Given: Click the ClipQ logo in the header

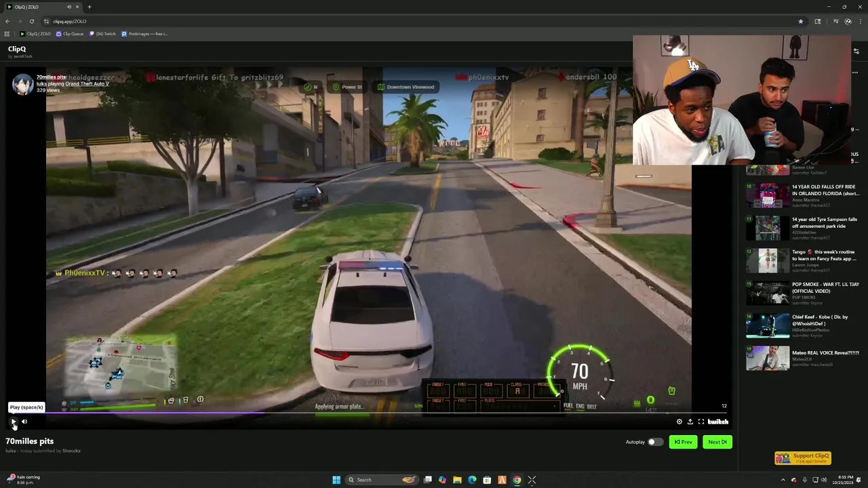Looking at the screenshot, I should 17,49.
